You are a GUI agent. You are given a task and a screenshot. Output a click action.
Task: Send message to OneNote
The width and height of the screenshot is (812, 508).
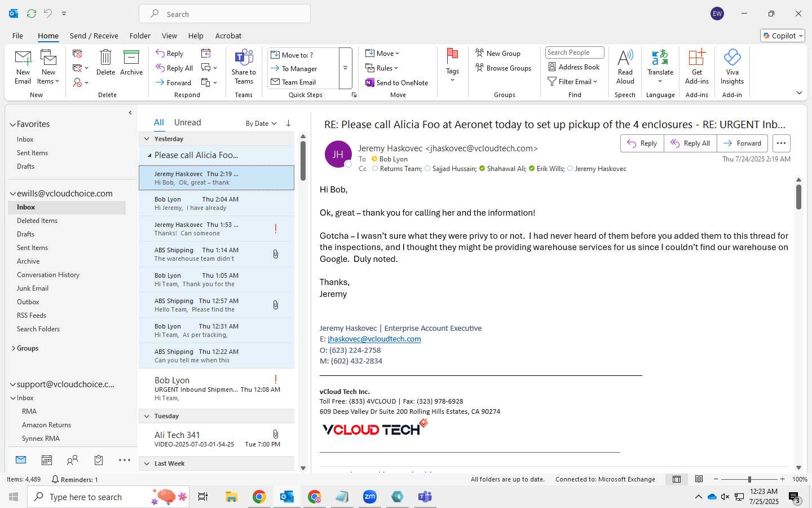click(397, 82)
